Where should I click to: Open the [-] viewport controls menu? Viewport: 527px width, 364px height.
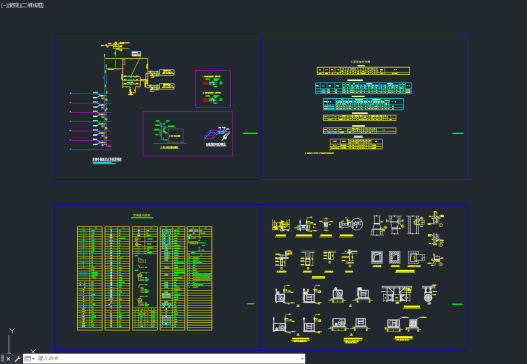tap(3, 5)
